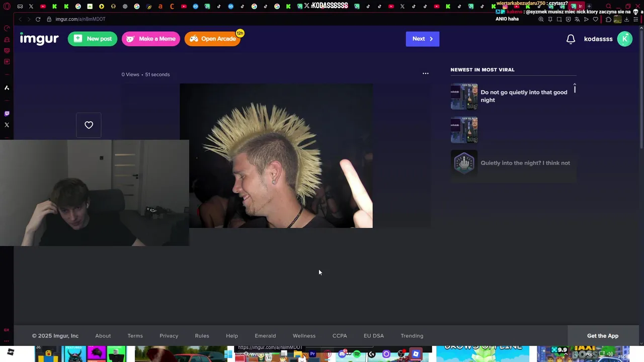Open the ad blocker shield icon

pos(569,19)
